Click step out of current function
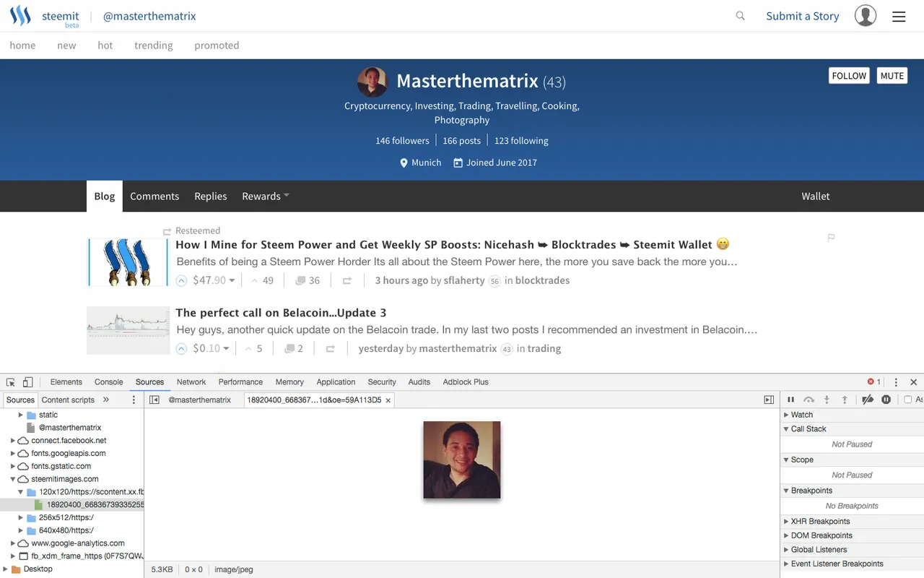Screen dimensions: 924x578 point(845,400)
